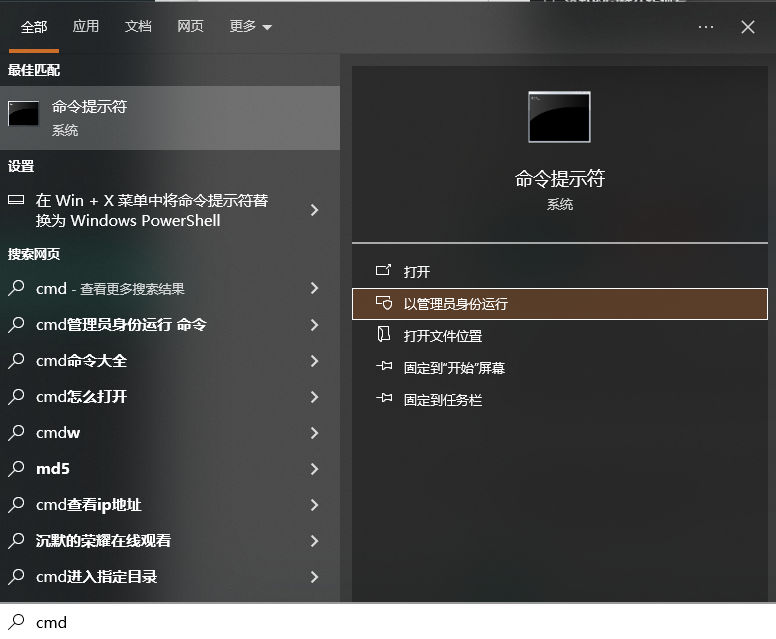Select web suggestion 沉默的荣耀在线观看

pyautogui.click(x=170, y=541)
